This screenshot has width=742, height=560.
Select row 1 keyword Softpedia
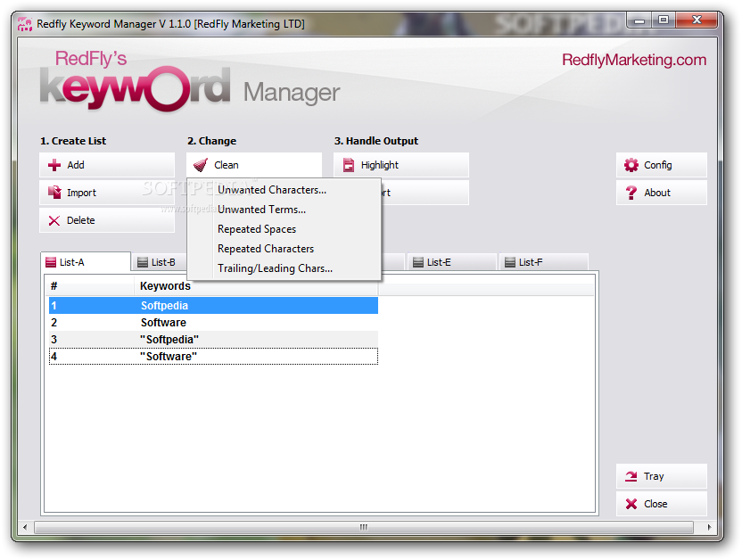[213, 306]
